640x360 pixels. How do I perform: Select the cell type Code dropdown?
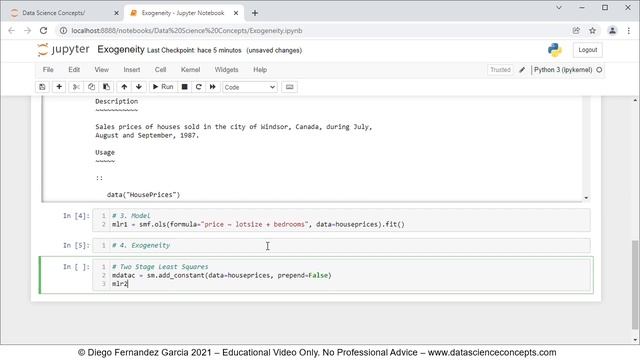coord(250,87)
